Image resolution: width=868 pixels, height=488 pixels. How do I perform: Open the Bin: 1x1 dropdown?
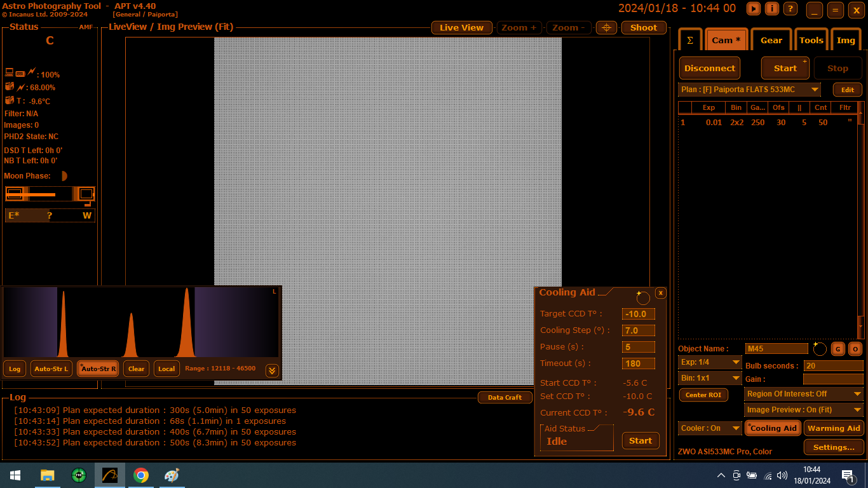(x=710, y=378)
